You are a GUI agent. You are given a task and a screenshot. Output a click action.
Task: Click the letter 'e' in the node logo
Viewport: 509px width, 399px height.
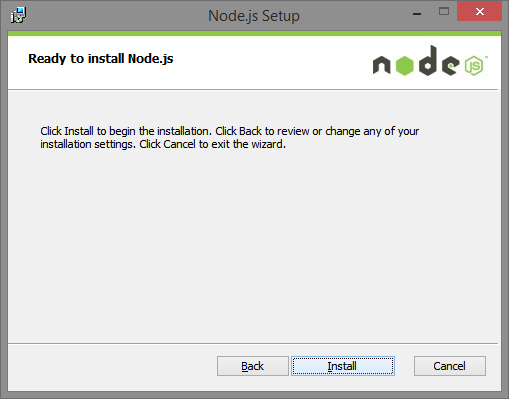pyautogui.click(x=451, y=65)
